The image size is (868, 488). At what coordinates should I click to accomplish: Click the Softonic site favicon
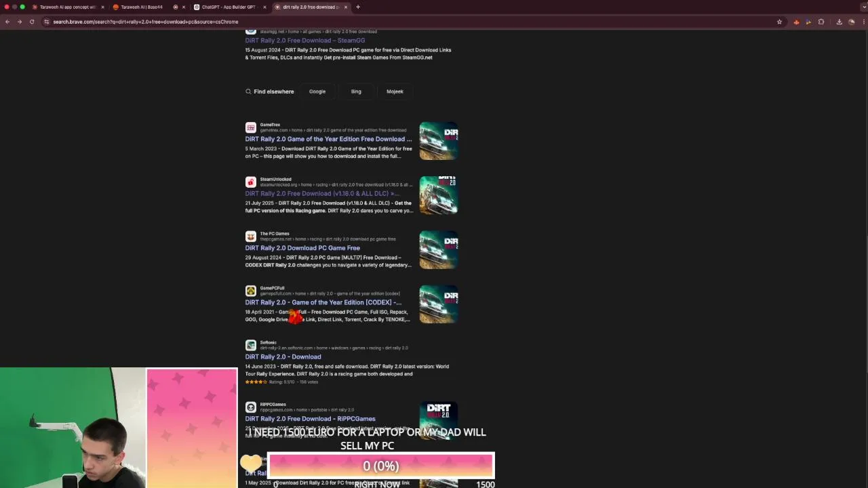point(251,345)
